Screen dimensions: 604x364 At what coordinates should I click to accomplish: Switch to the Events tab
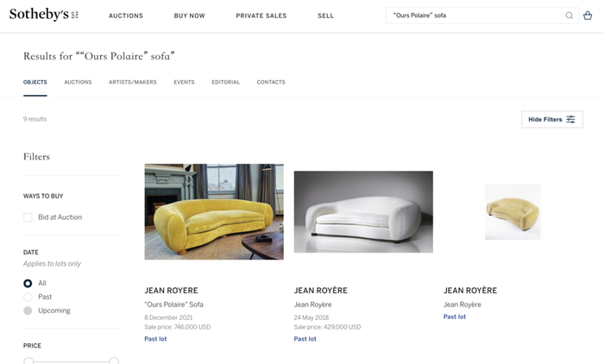point(184,82)
